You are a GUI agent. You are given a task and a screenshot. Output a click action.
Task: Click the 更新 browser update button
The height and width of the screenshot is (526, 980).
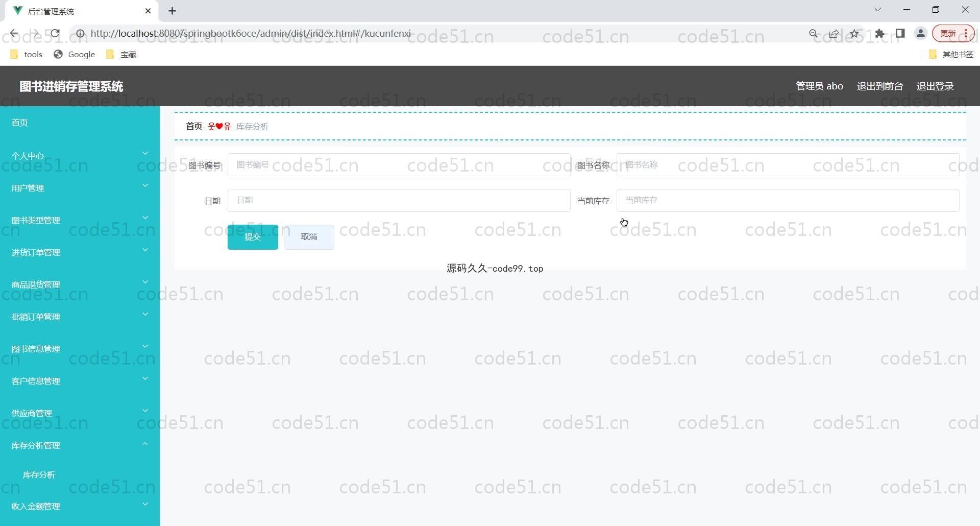(x=953, y=34)
